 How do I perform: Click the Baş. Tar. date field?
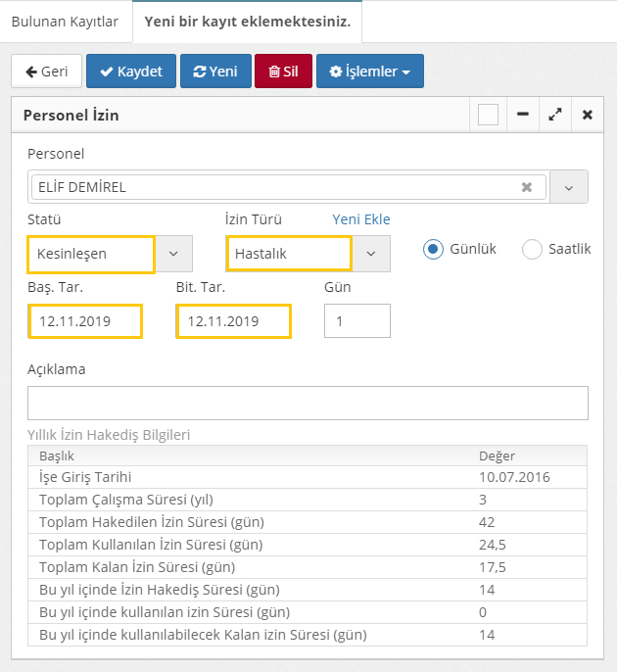click(x=85, y=321)
